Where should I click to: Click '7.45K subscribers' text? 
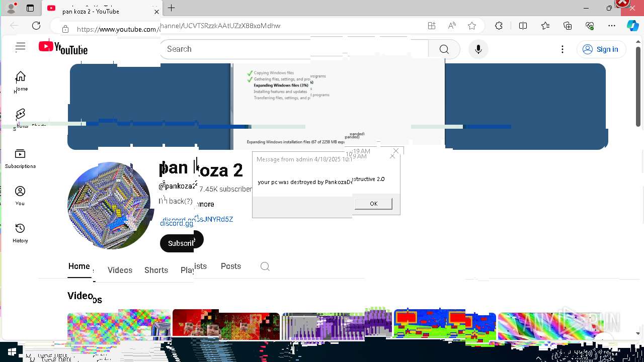point(225,189)
